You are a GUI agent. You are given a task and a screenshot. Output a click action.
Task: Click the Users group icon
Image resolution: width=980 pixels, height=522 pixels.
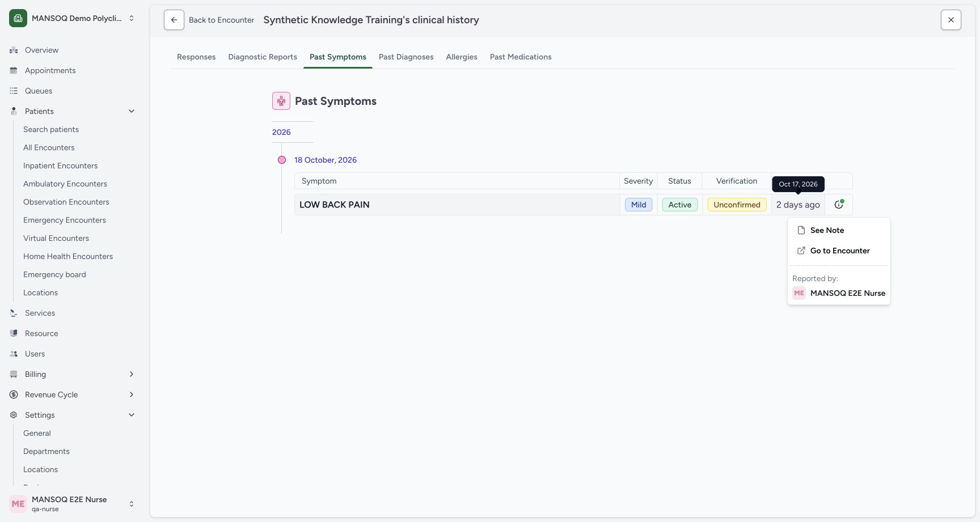click(x=14, y=354)
